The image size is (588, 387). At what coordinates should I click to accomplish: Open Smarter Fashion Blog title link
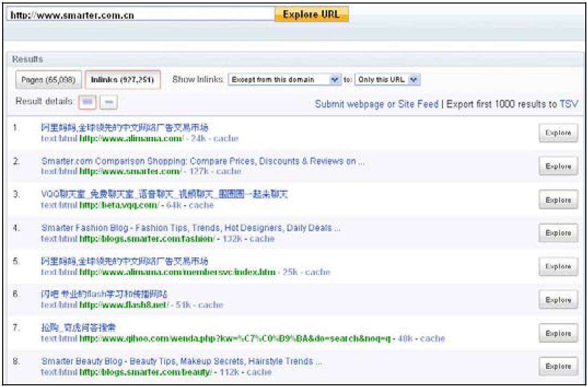[191, 228]
